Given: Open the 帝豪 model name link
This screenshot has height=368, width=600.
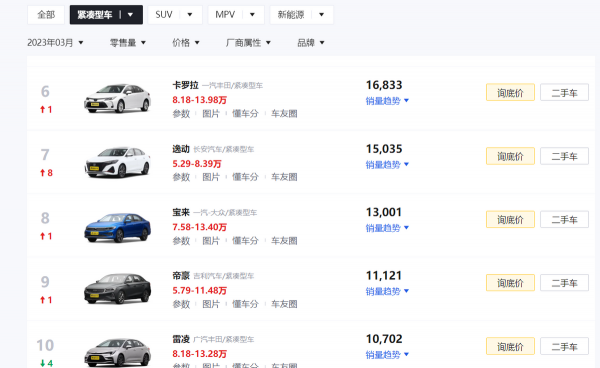Looking at the screenshot, I should coord(181,276).
